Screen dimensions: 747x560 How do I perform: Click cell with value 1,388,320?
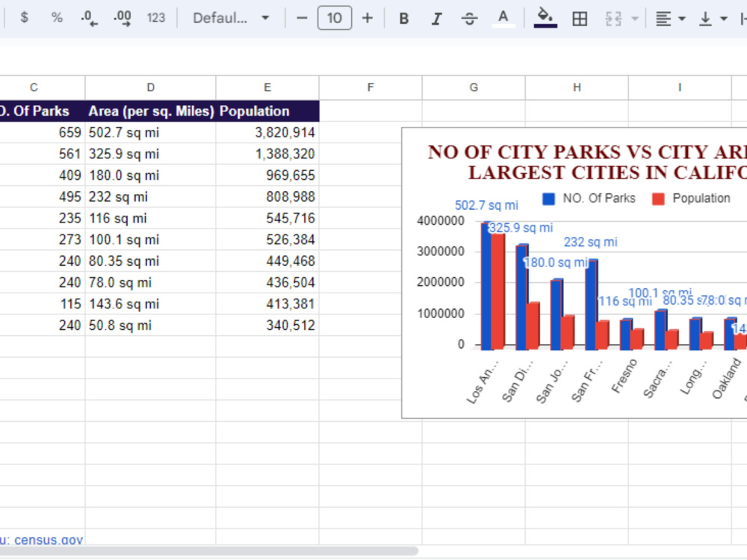267,154
